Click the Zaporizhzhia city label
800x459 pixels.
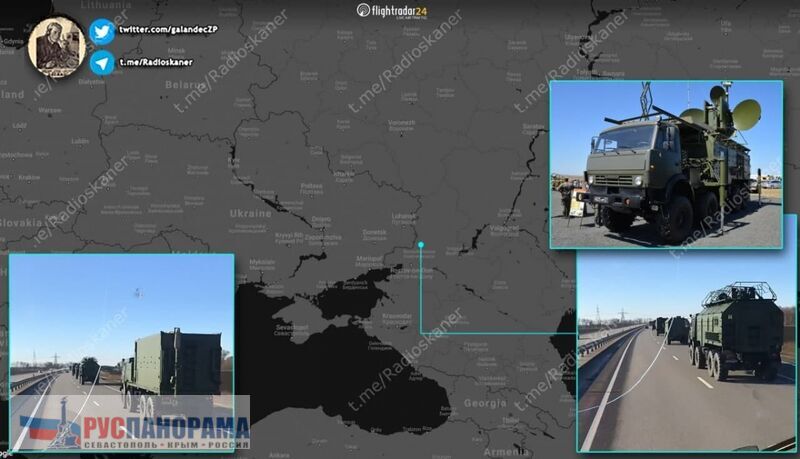point(323,238)
